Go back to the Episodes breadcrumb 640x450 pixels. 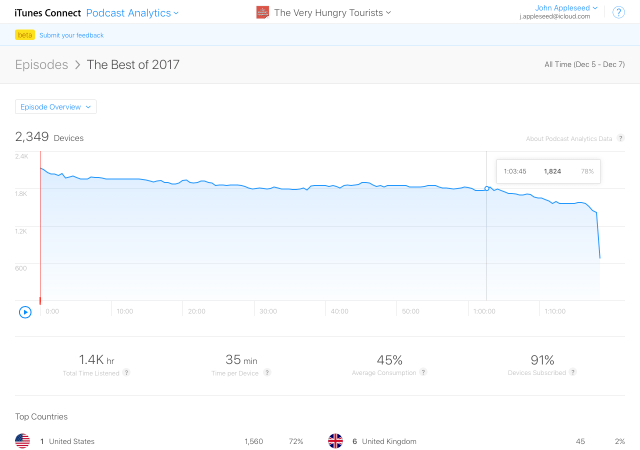(42, 65)
